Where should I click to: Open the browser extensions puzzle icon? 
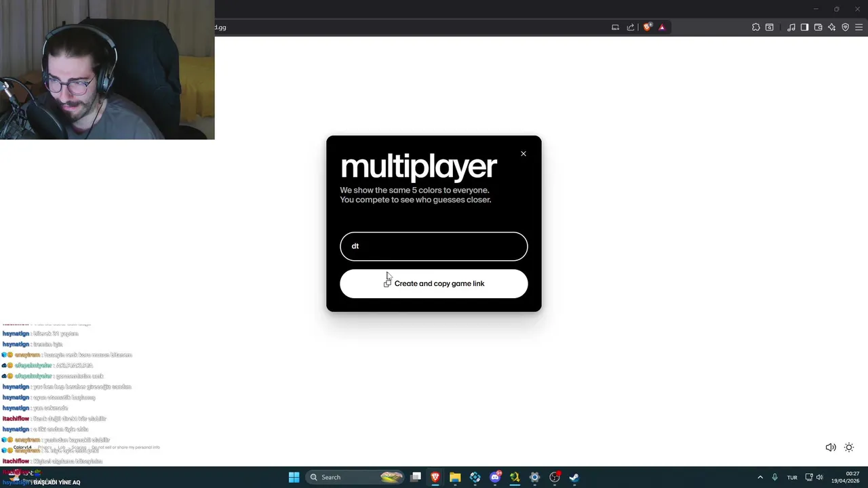coord(756,27)
